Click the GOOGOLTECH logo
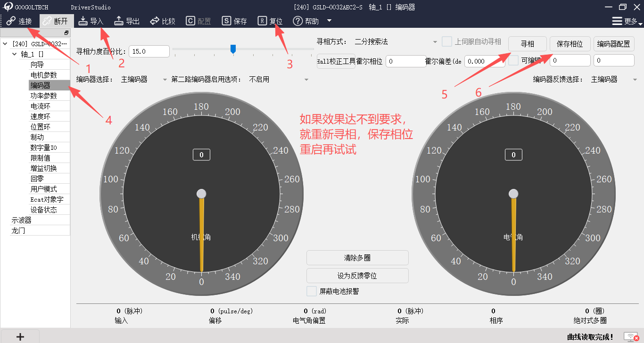The height and width of the screenshot is (343, 644). (x=8, y=7)
